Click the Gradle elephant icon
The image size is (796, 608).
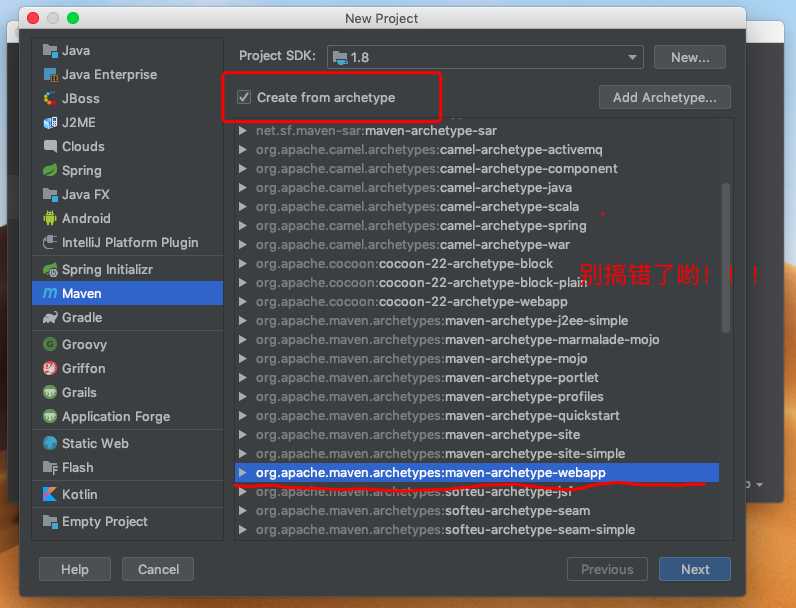pyautogui.click(x=50, y=318)
